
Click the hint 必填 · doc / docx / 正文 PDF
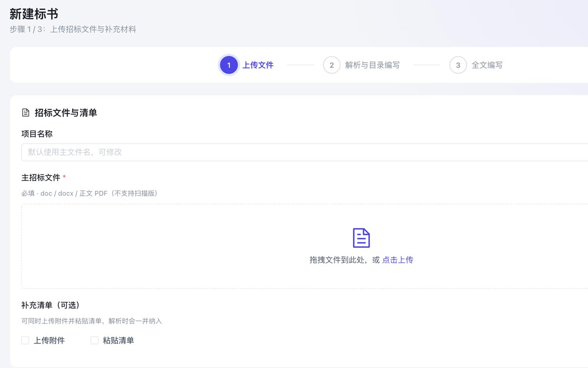point(90,193)
